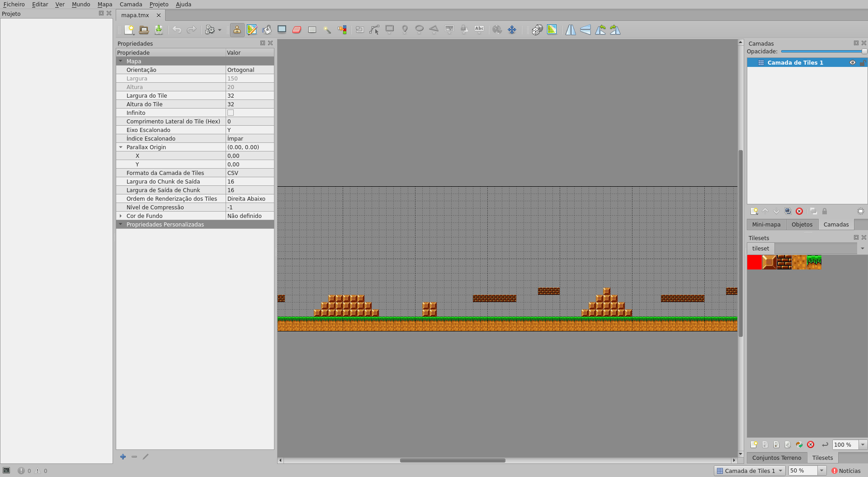868x477 pixels.
Task: Select the Stamp Brush tool
Action: 237,30
